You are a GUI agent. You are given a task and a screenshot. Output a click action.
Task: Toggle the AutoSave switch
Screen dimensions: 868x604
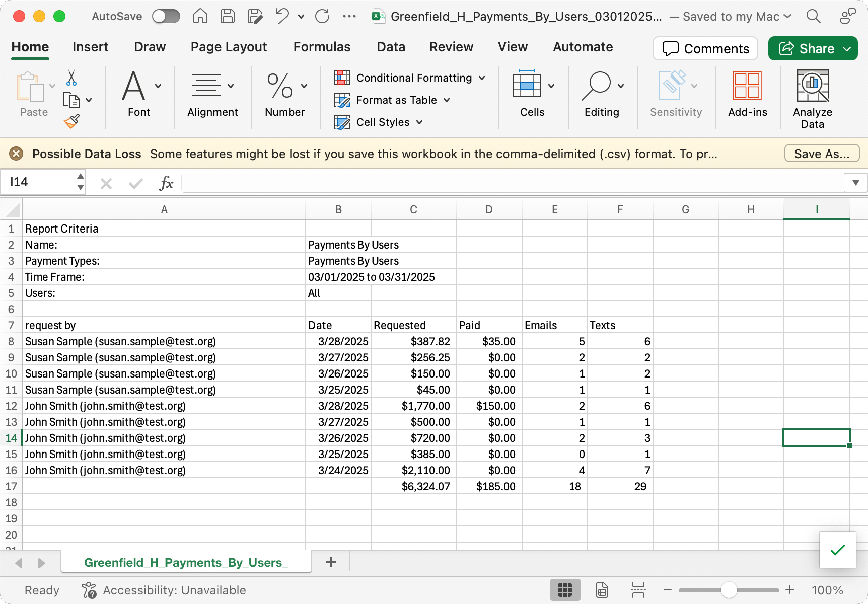point(166,17)
